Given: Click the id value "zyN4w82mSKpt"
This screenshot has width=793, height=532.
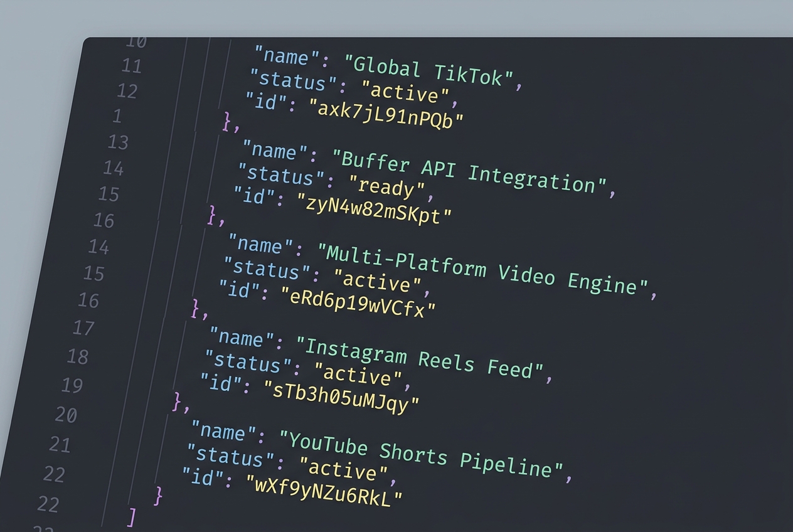Looking at the screenshot, I should click(x=374, y=209).
